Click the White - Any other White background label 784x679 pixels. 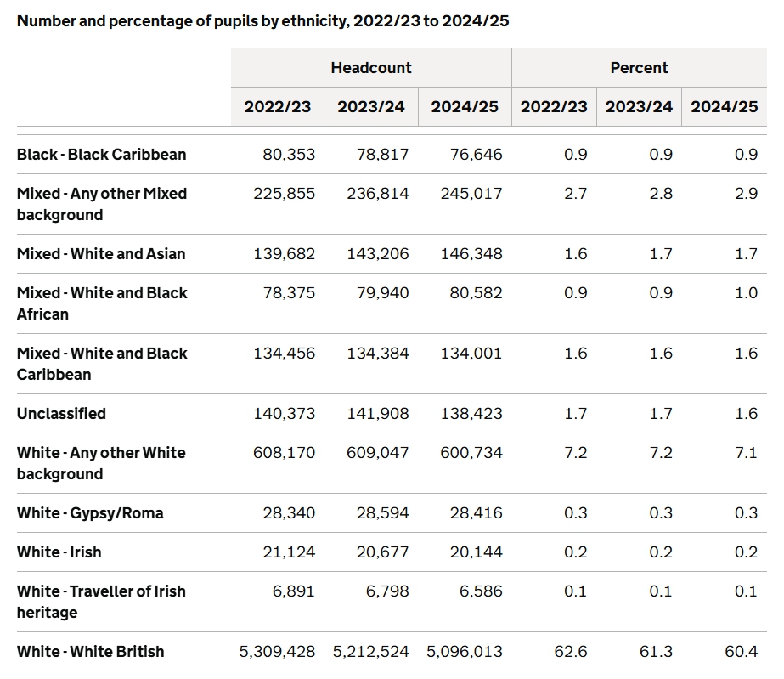[100, 463]
